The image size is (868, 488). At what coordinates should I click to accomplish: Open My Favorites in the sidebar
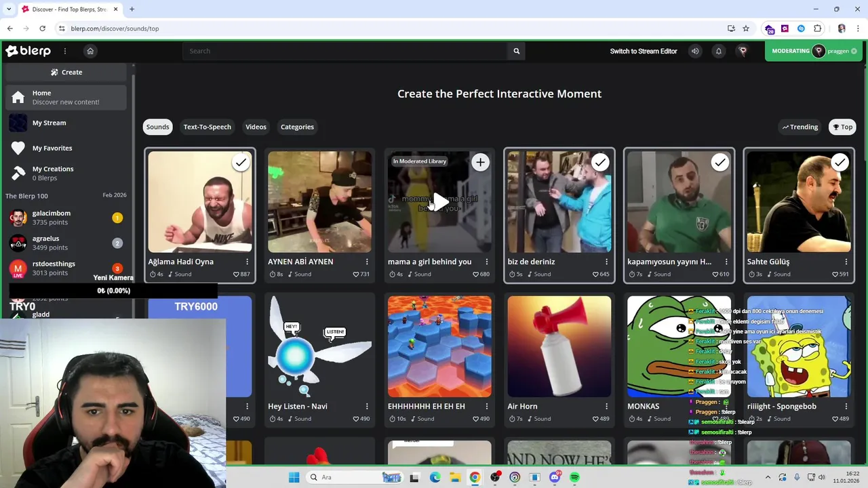point(66,148)
